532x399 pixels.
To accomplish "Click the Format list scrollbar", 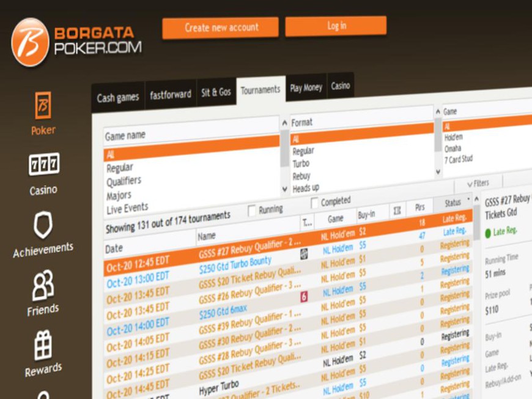I will point(438,135).
